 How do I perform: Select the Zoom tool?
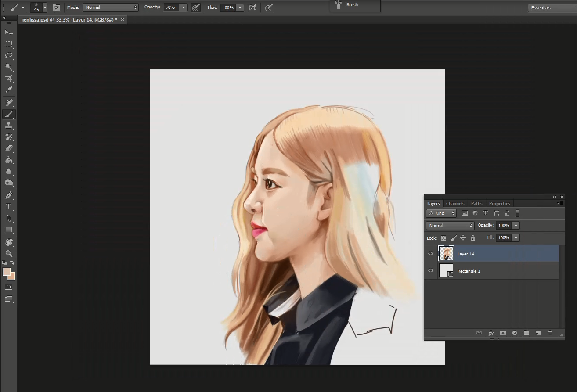point(8,254)
